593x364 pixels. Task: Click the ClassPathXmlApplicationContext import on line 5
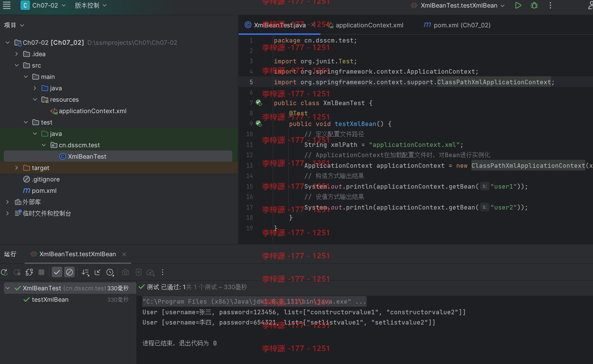coord(494,82)
